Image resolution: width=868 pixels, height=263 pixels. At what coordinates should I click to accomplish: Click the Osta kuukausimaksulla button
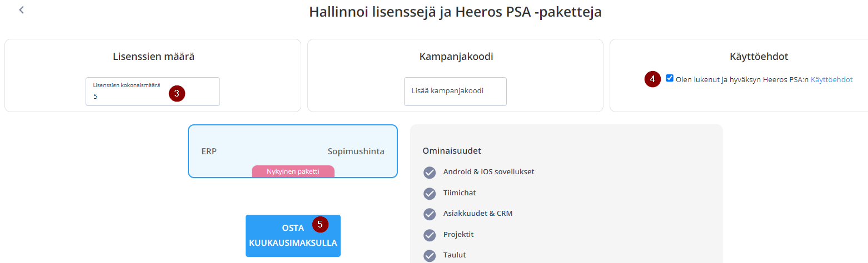click(293, 236)
